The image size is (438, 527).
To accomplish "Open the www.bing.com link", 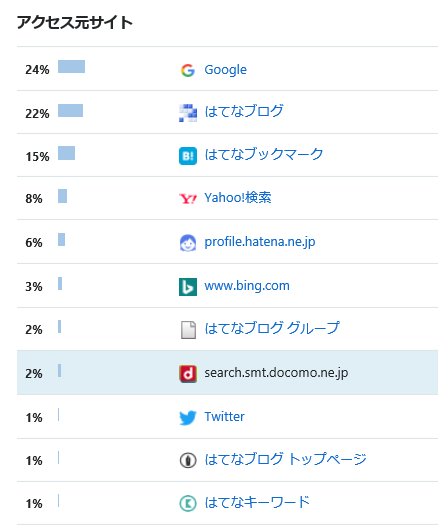I will pyautogui.click(x=247, y=286).
